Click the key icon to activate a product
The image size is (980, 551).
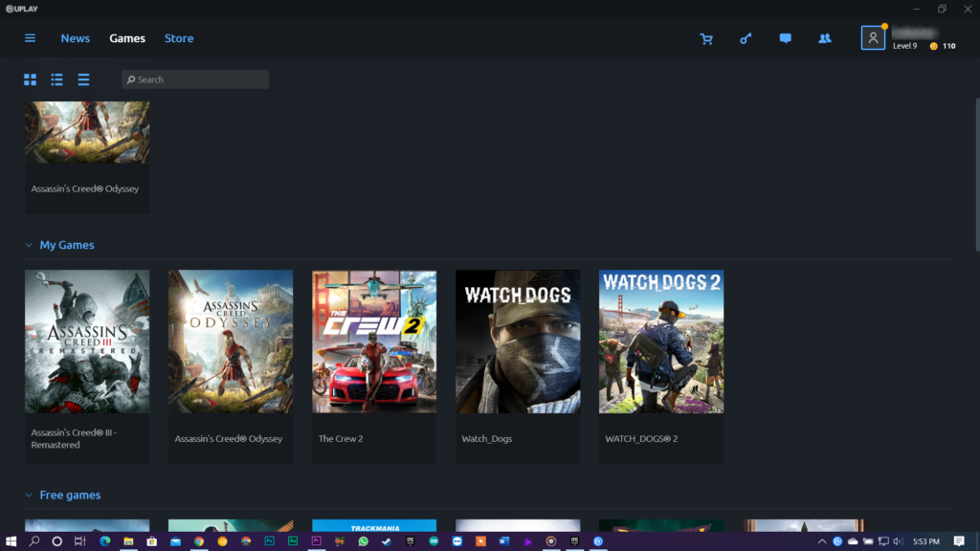click(746, 38)
